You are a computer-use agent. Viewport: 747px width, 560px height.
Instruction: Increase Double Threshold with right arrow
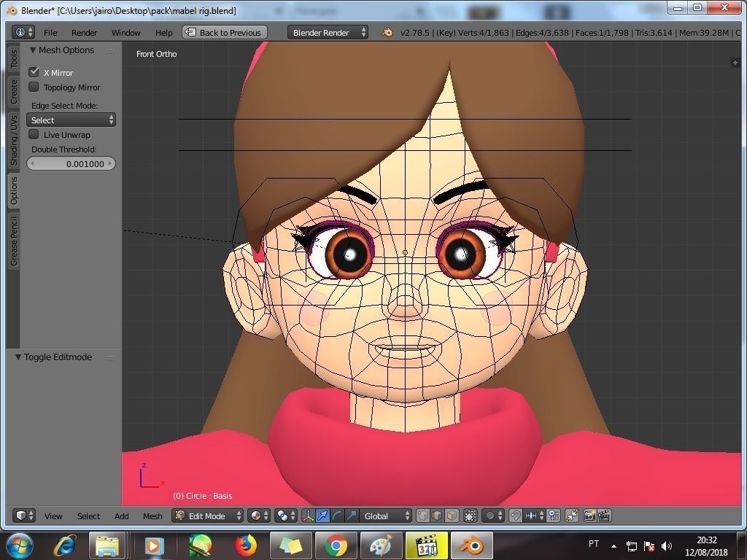[x=110, y=163]
